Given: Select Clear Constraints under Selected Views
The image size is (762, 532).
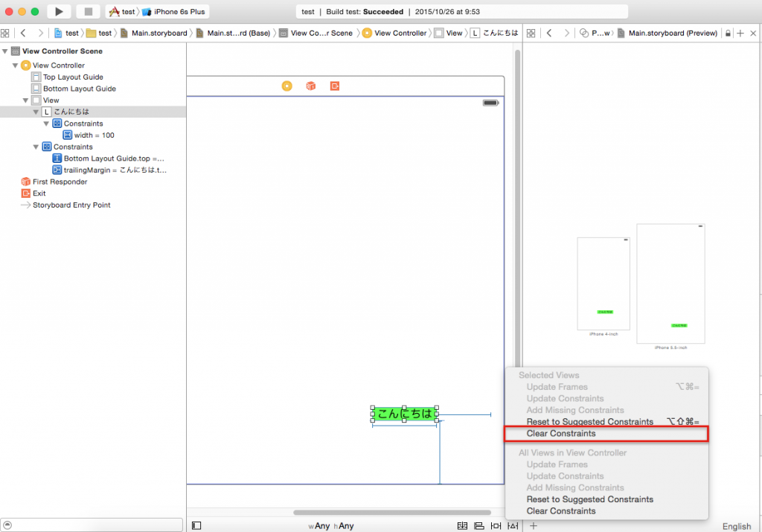Looking at the screenshot, I should point(561,433).
